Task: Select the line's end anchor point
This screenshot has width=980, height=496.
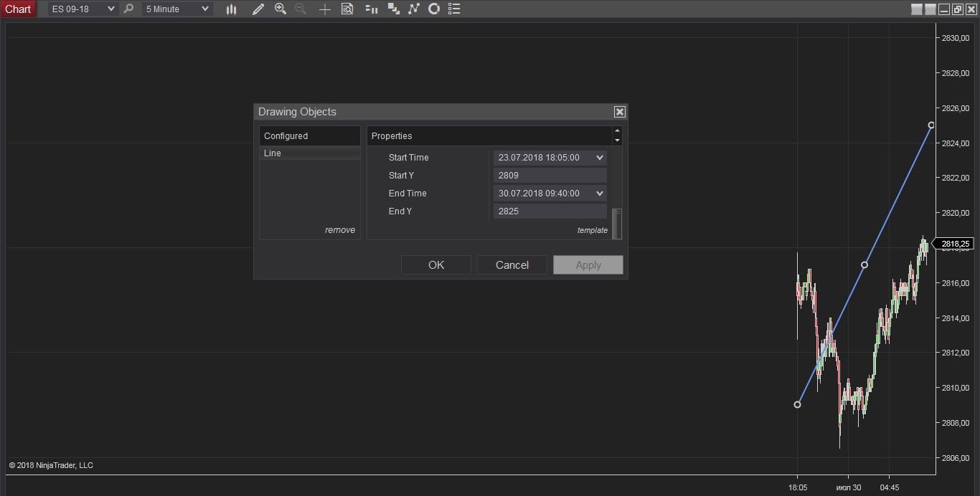Action: pos(931,125)
